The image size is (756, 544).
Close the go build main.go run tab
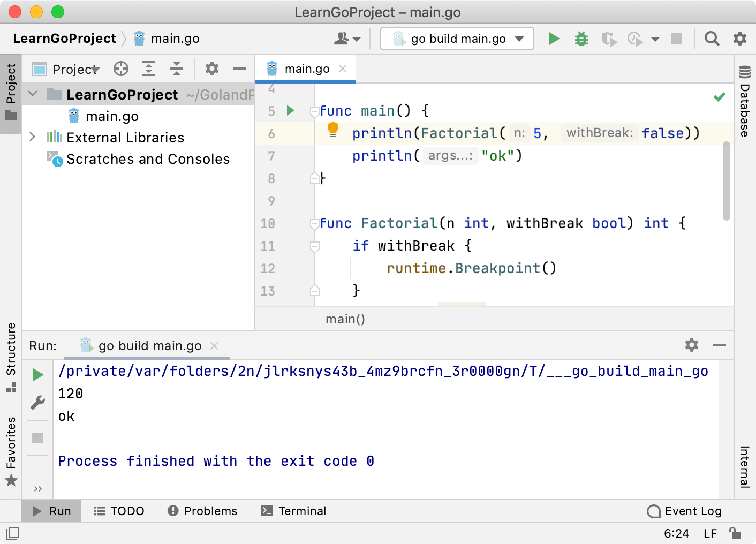click(214, 346)
